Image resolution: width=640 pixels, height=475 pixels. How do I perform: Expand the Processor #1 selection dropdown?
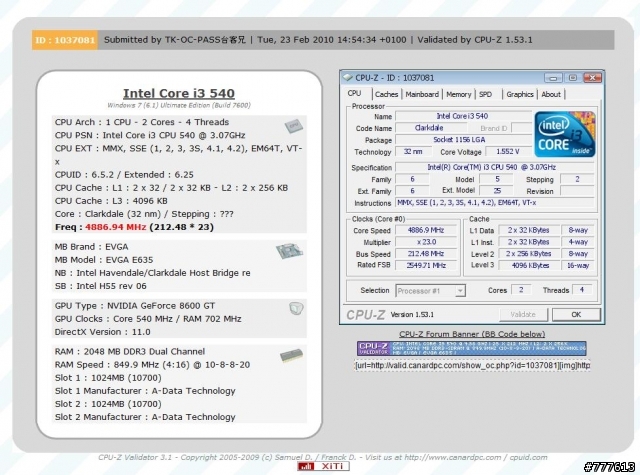click(460, 291)
